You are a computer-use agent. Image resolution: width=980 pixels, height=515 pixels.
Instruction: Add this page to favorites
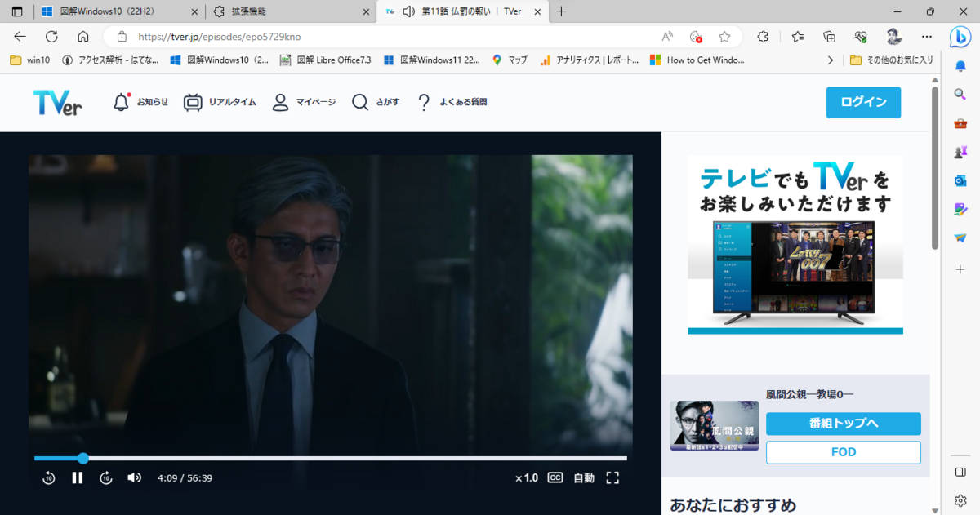click(x=724, y=37)
